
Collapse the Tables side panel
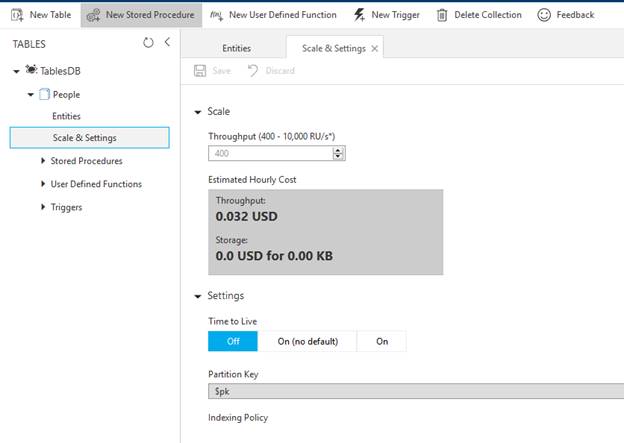(167, 43)
